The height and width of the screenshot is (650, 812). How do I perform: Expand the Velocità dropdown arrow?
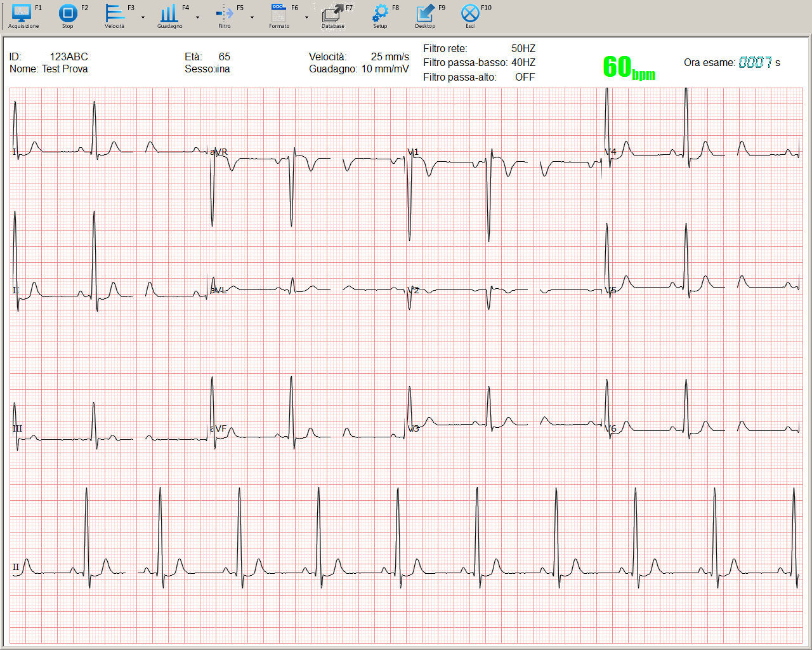pos(143,17)
